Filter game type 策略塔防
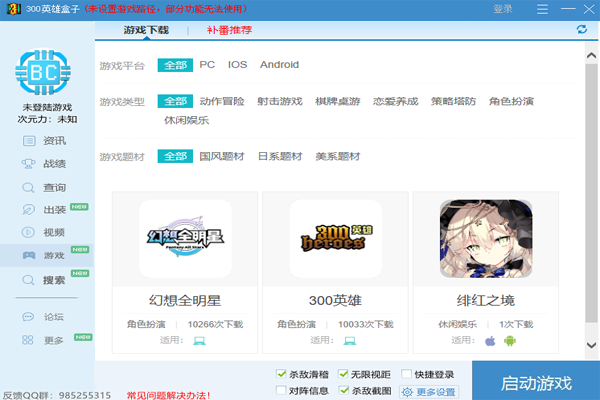The height and width of the screenshot is (400, 600). click(x=453, y=101)
